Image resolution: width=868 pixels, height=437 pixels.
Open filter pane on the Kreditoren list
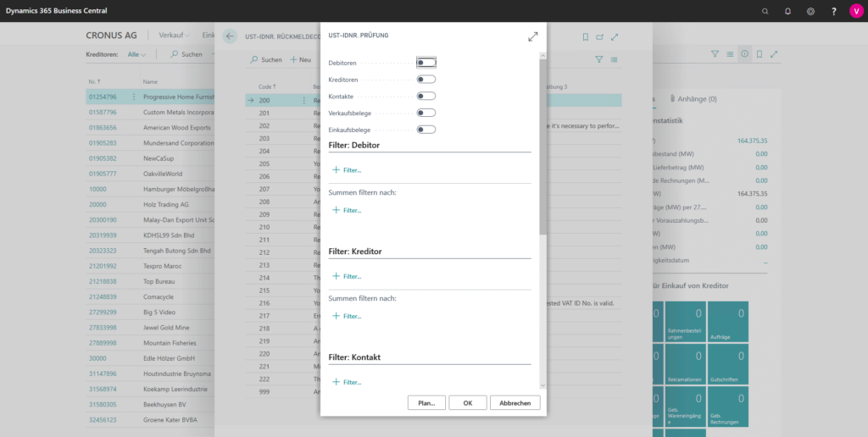pos(715,53)
